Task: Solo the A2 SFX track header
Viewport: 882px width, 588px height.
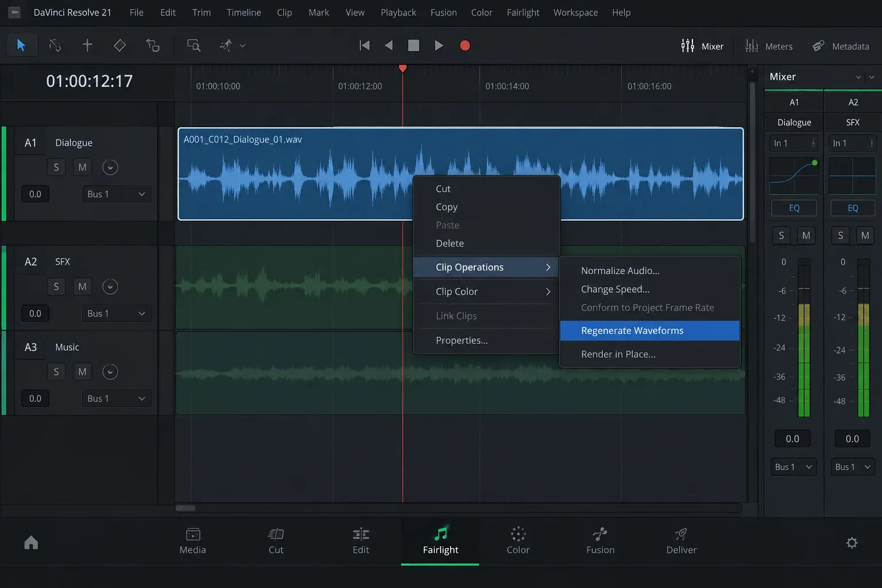Action: [56, 287]
